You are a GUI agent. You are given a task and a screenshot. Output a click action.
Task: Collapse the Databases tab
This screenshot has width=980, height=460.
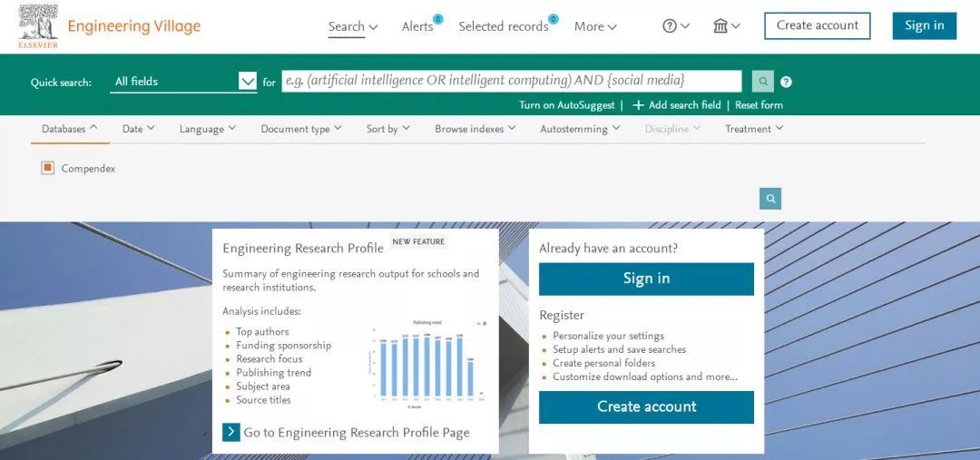tap(70, 129)
